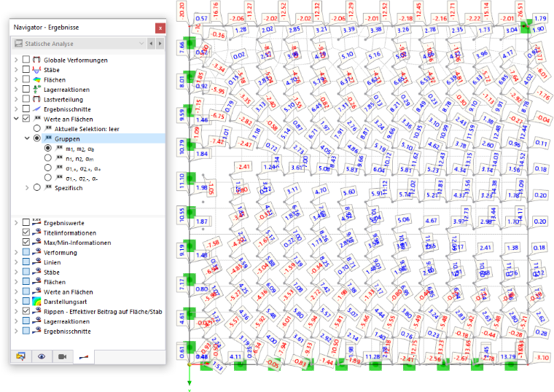Expand the Globale Verformungen node
This screenshot has height=392, width=554.
click(16, 60)
